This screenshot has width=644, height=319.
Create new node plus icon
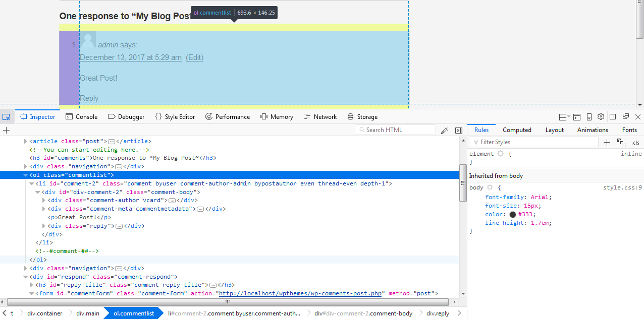click(7, 130)
